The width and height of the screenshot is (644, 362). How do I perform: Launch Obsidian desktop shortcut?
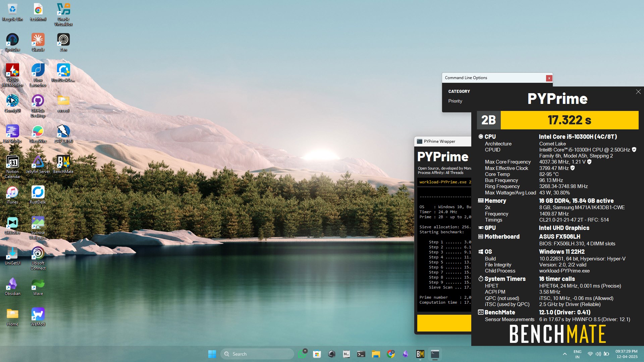coord(12,287)
